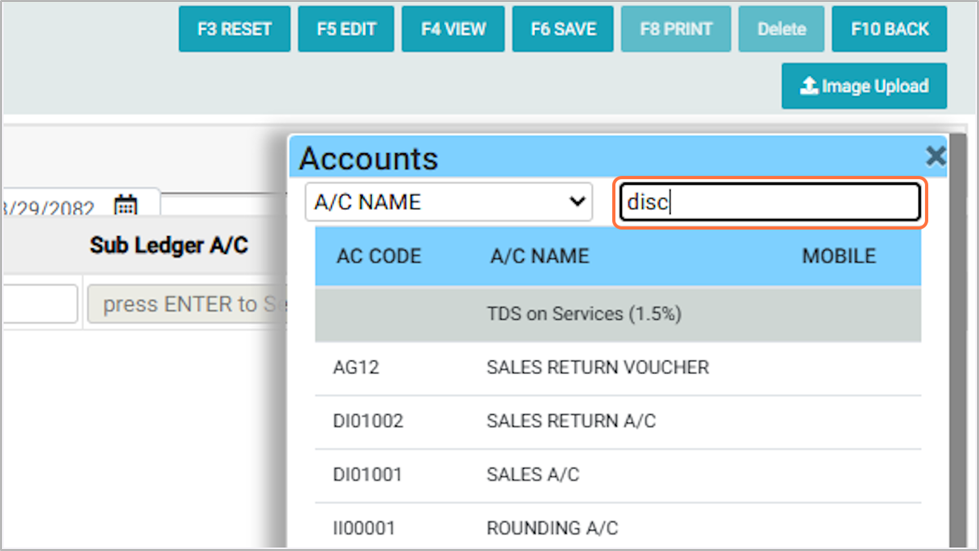Click the account search box containing 'disc'
The width and height of the screenshot is (979, 551).
768,202
